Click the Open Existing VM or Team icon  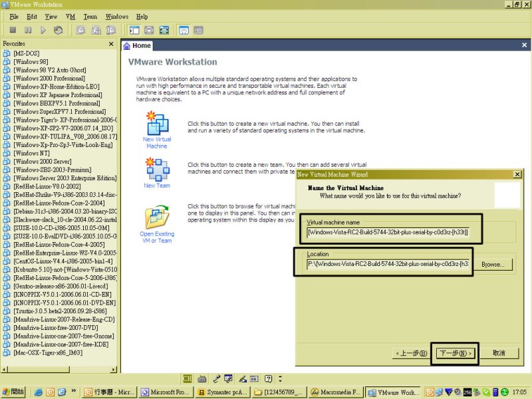click(x=157, y=217)
